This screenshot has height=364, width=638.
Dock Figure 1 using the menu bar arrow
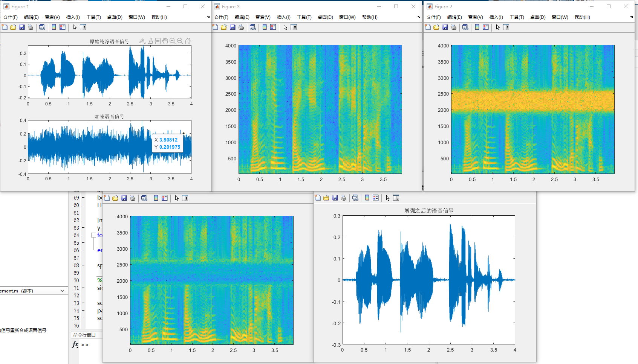pyautogui.click(x=208, y=17)
